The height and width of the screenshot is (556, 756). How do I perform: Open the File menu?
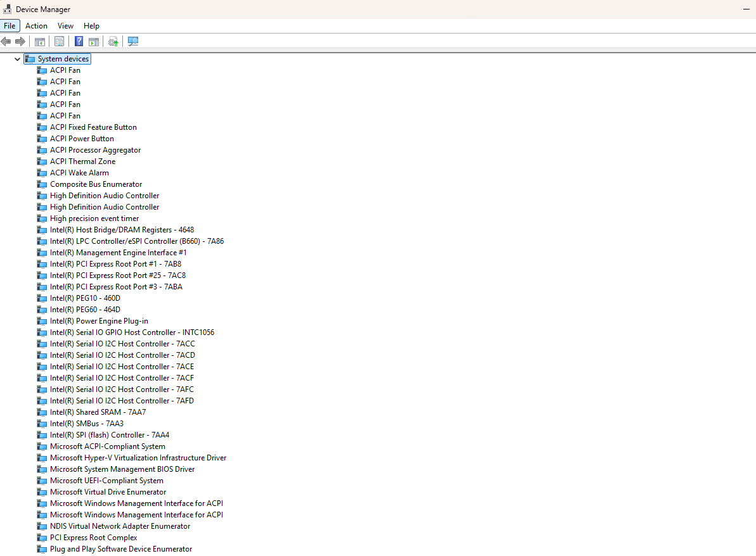10,26
